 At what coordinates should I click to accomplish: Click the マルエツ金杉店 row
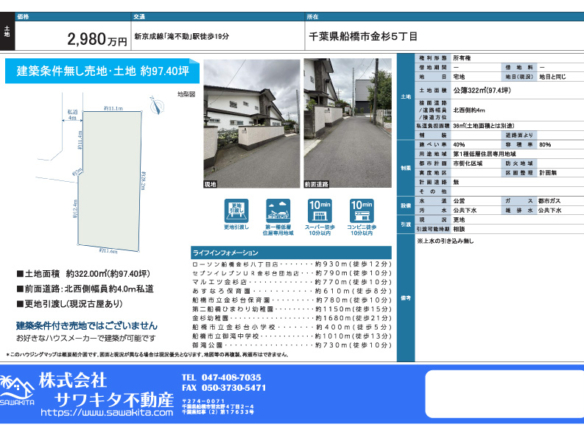[292, 282]
